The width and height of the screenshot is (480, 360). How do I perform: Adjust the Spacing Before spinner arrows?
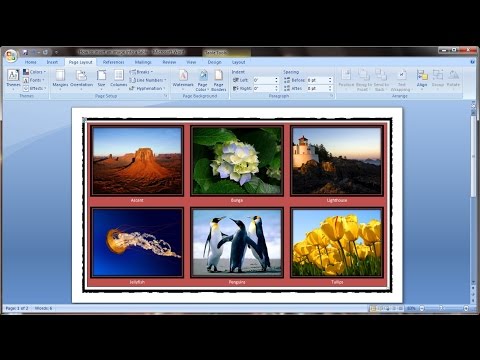[x=330, y=80]
